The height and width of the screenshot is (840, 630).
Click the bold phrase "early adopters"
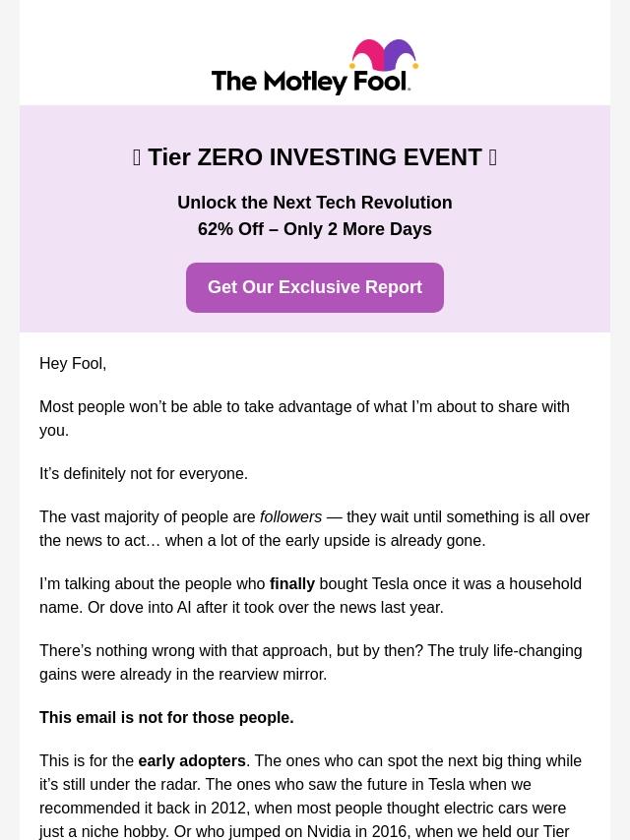click(192, 761)
